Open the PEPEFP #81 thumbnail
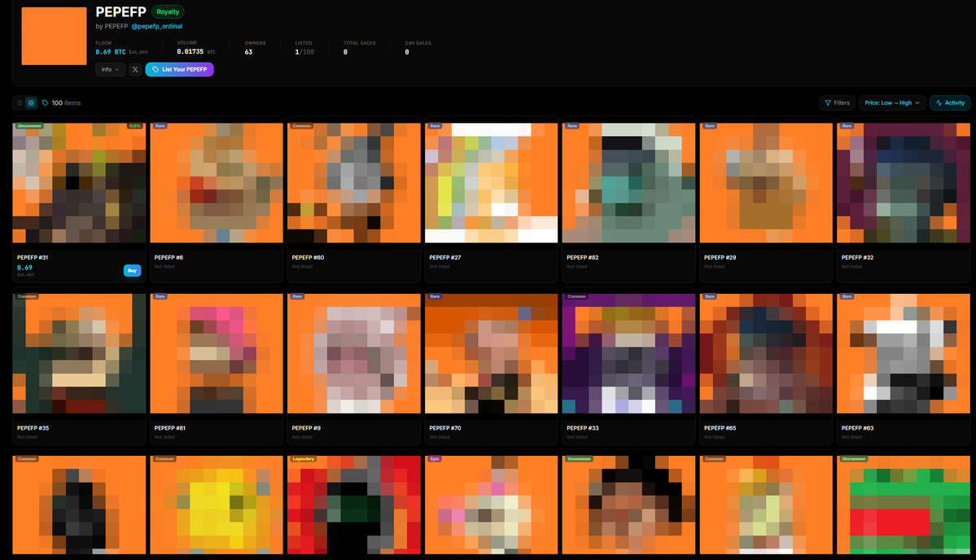976x560 pixels. 217,353
